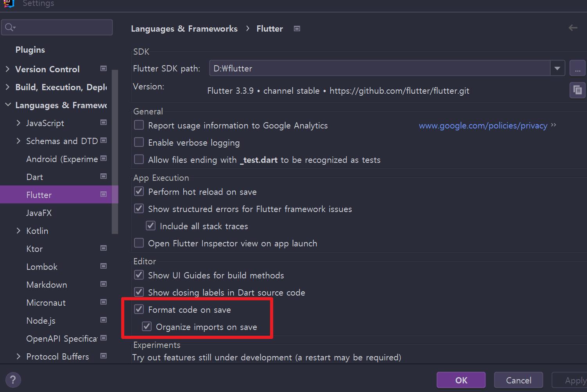Open Flutter SDK path dropdown arrow
The image size is (587, 392).
[557, 68]
